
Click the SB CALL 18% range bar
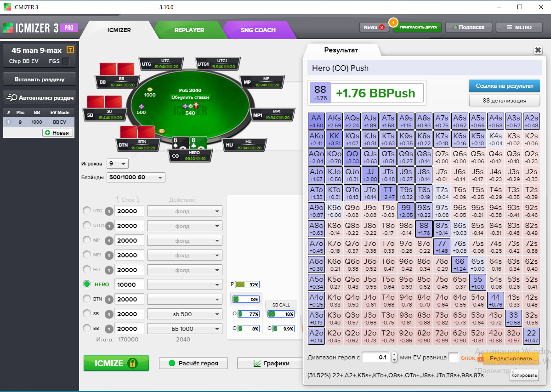coord(281,314)
